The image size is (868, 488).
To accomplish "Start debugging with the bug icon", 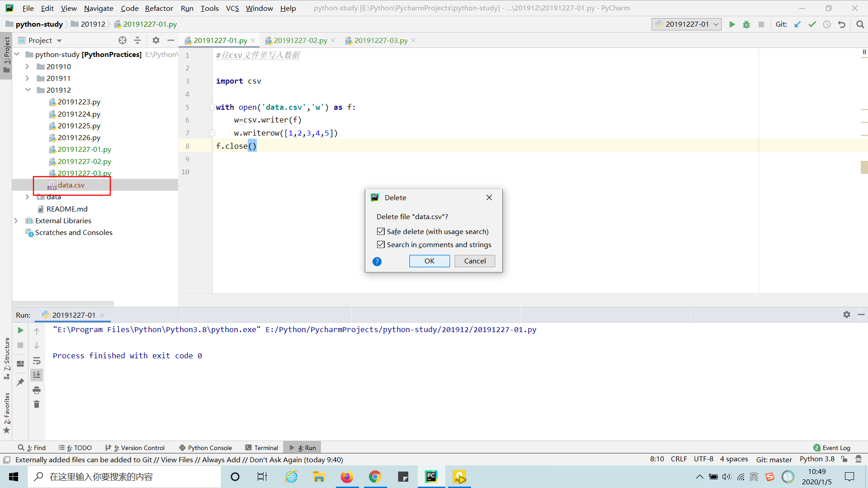I will click(x=746, y=24).
